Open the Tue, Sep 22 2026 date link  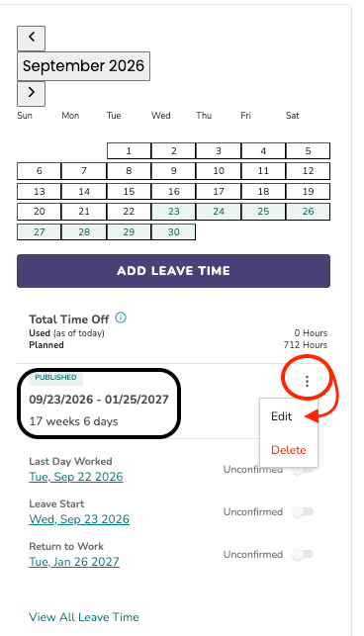pos(76,477)
